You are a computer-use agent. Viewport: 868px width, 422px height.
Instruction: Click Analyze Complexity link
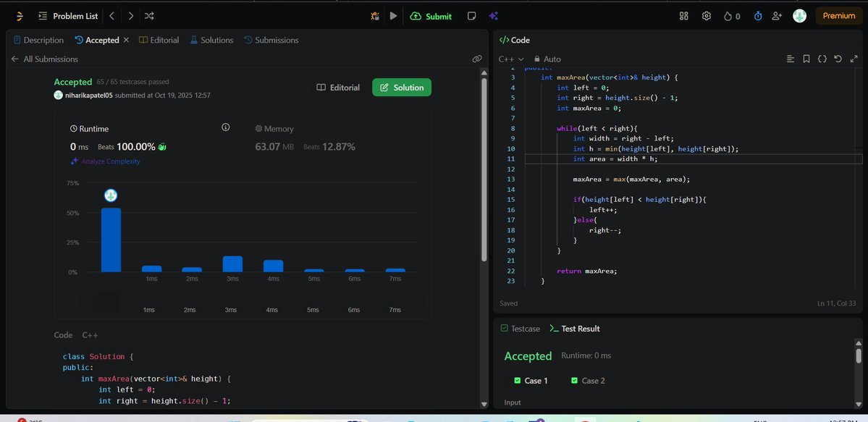point(105,161)
